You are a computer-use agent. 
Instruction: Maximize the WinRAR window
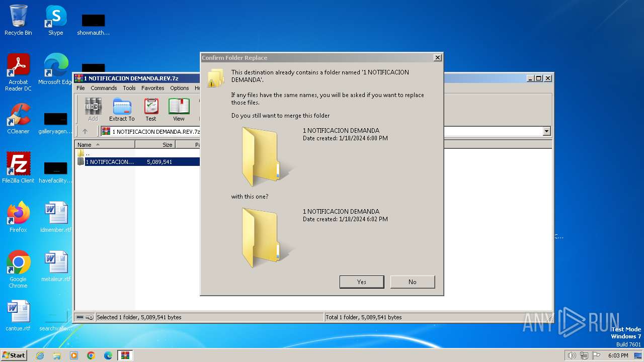(539, 78)
